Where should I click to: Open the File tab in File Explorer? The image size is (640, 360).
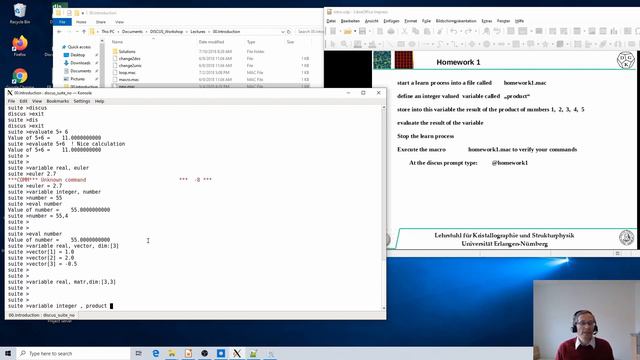tap(62, 22)
